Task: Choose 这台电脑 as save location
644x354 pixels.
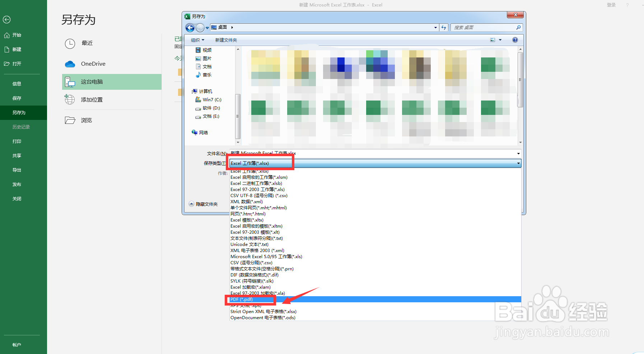Action: 112,82
